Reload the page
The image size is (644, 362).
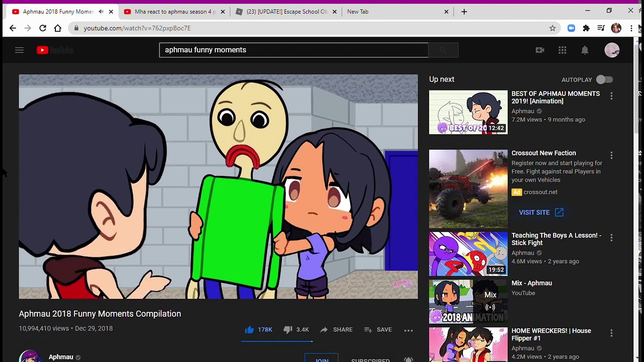tap(43, 28)
